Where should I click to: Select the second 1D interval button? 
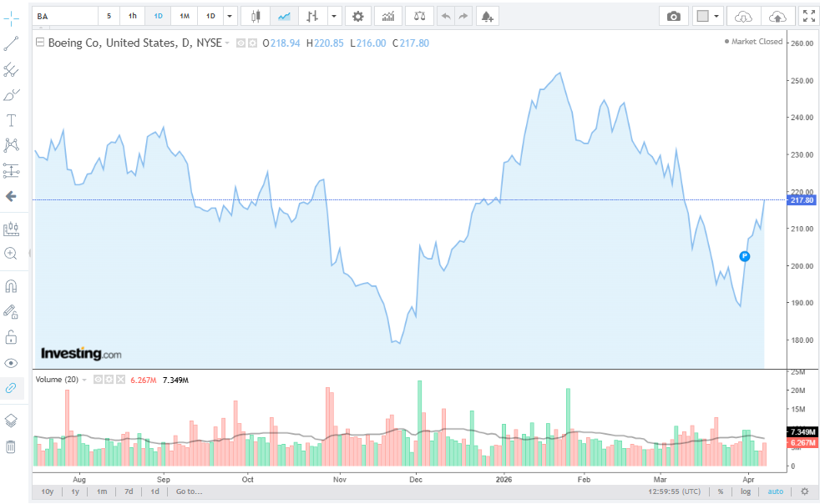(210, 16)
